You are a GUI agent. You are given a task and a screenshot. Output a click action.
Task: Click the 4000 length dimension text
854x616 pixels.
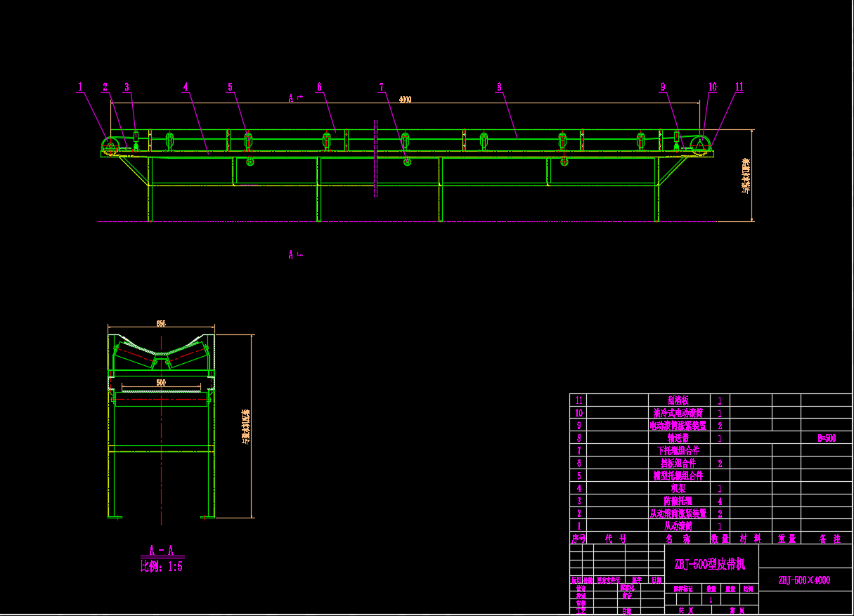coord(405,99)
